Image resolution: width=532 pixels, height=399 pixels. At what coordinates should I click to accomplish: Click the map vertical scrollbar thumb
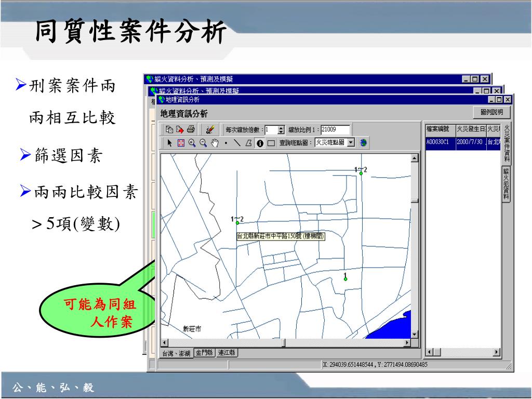coord(415,201)
